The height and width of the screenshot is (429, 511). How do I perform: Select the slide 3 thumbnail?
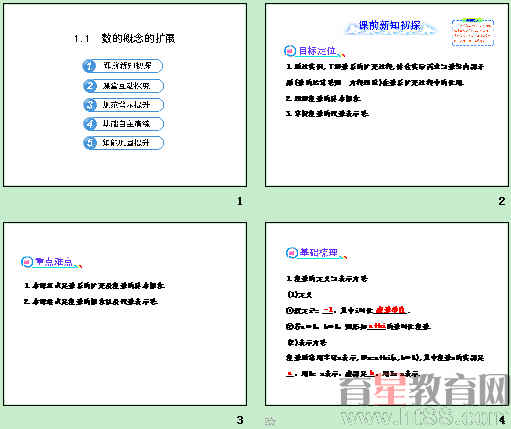coord(125,314)
